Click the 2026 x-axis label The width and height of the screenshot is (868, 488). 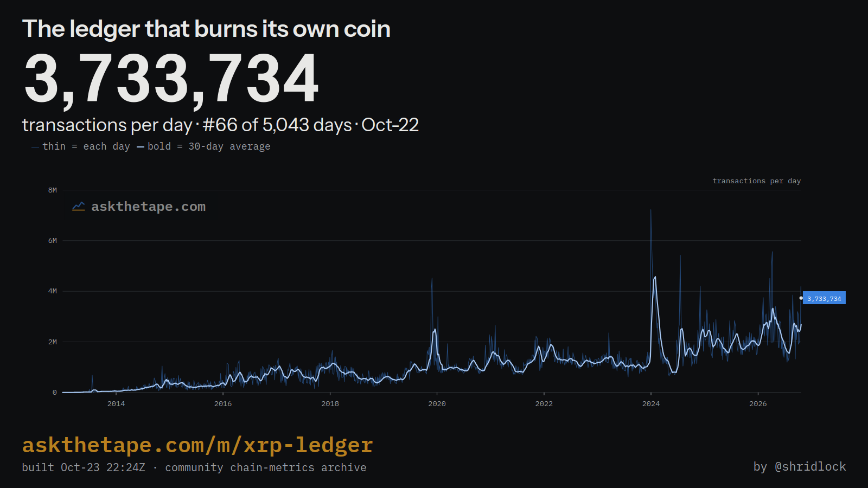[758, 404]
